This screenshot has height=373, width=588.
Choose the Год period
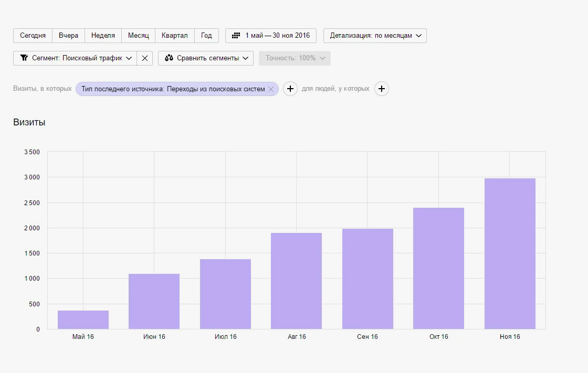(x=206, y=36)
